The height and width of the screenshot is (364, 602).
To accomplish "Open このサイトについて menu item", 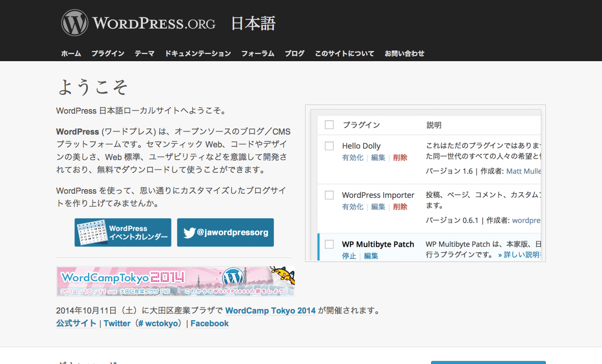I will click(x=344, y=54).
